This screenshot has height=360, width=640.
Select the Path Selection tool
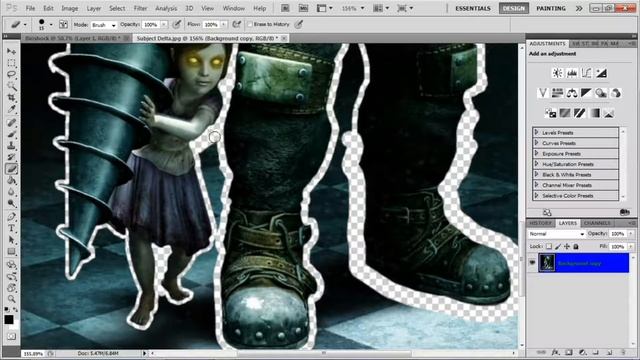click(11, 240)
